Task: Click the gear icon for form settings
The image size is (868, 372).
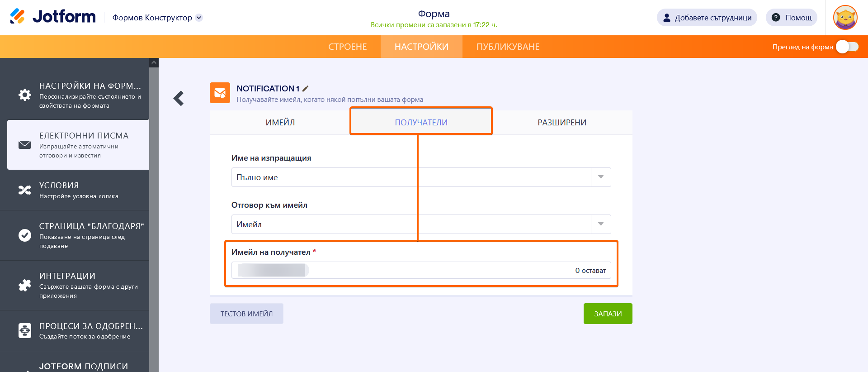Action: click(25, 95)
